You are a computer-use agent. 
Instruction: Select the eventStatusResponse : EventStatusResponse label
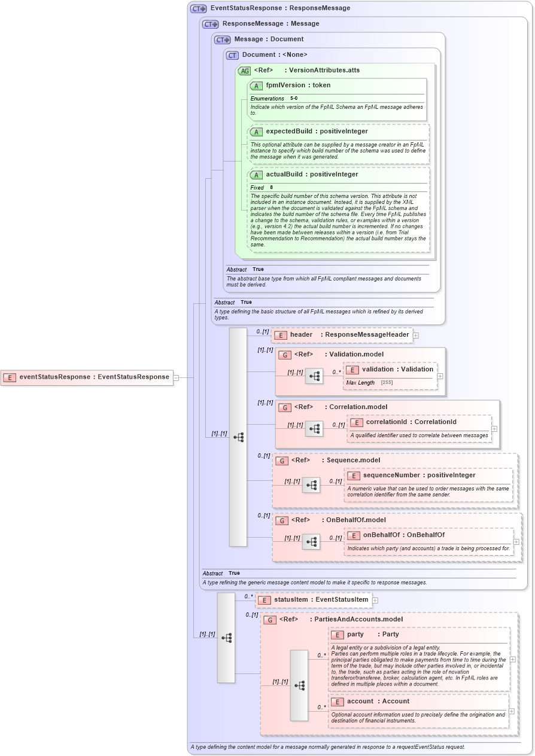(x=95, y=377)
